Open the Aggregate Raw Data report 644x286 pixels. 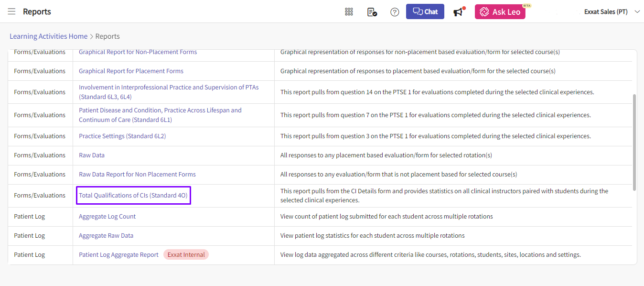click(106, 235)
